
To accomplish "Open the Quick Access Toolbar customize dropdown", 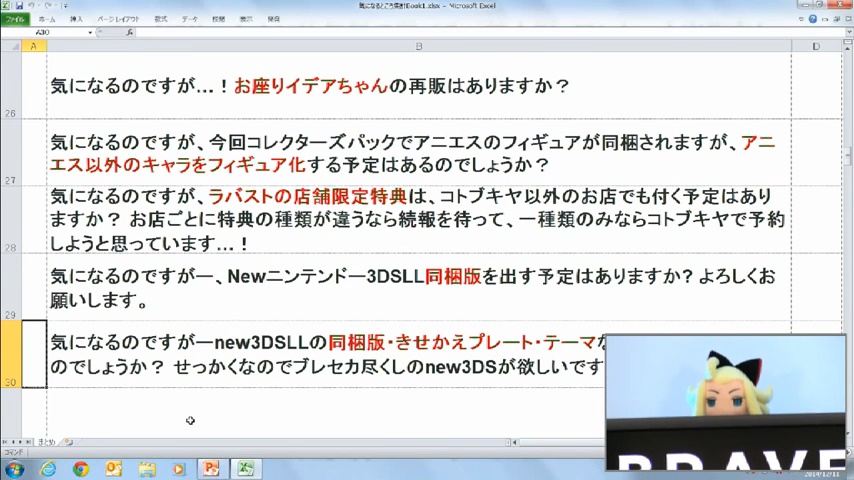I will (x=65, y=5).
